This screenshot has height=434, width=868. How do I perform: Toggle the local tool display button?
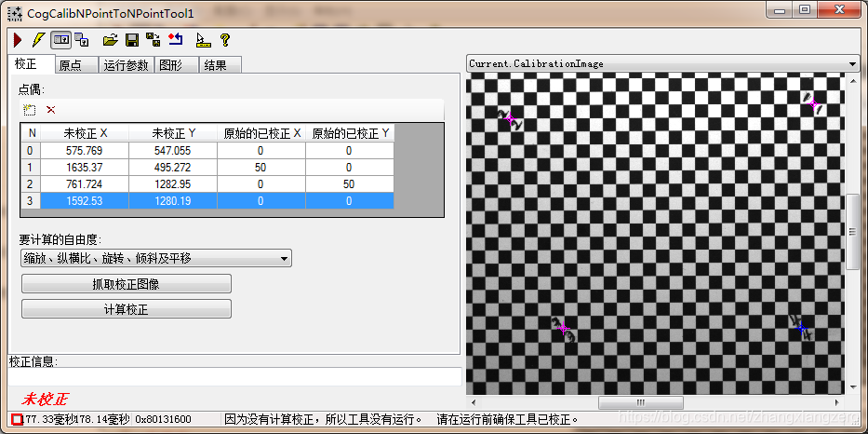tap(60, 40)
